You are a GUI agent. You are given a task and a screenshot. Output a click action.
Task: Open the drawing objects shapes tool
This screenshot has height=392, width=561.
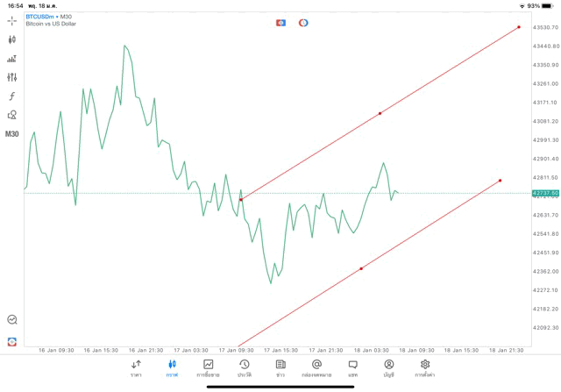[12, 115]
